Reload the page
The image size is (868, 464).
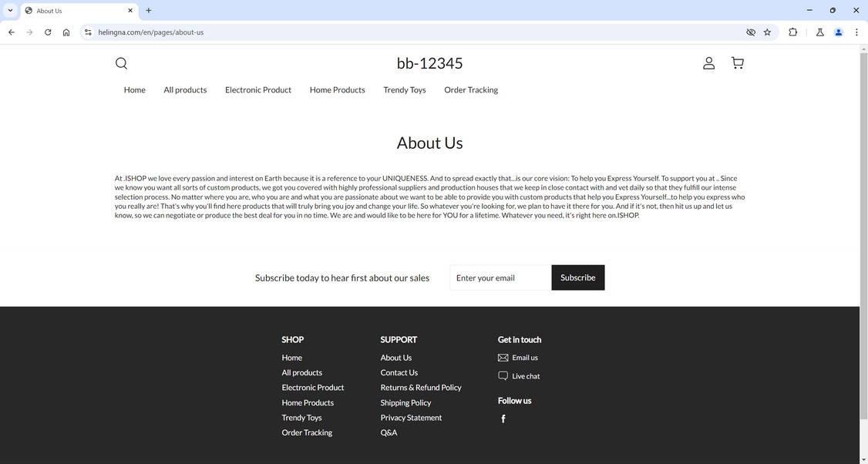pos(48,32)
